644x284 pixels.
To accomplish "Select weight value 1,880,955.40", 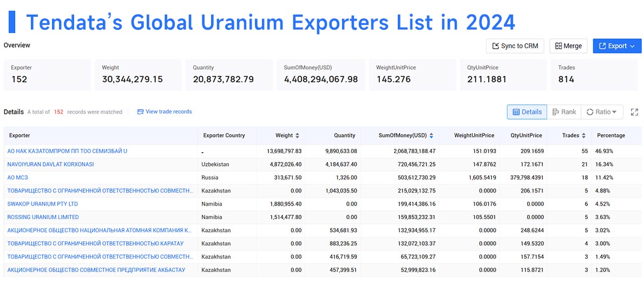I will 285,204.
